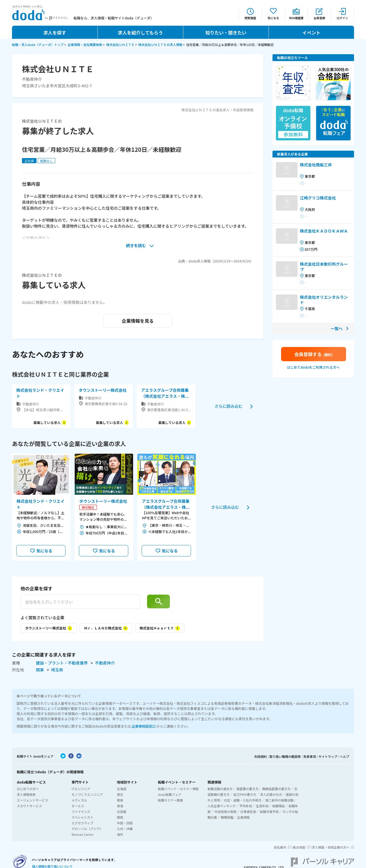Open 利用規約 in footer
Image resolution: width=366 pixels, height=868 pixels.
click(x=260, y=756)
